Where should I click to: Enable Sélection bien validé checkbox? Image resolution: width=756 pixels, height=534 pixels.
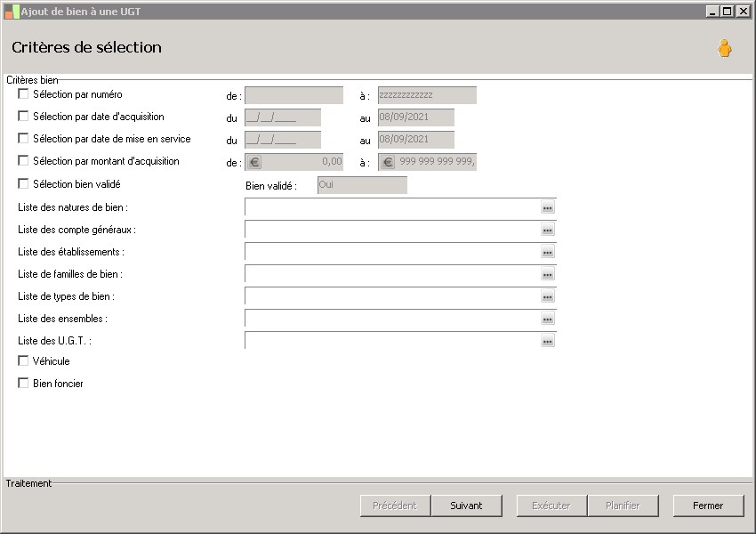[23, 184]
